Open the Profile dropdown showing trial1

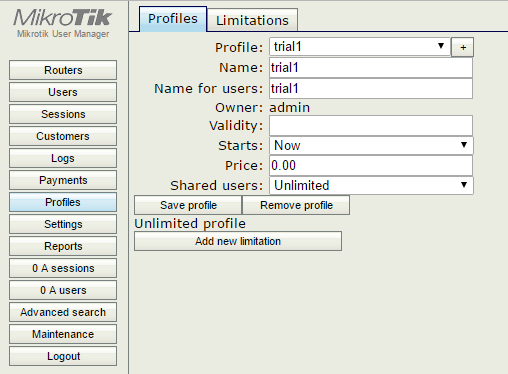[360, 47]
